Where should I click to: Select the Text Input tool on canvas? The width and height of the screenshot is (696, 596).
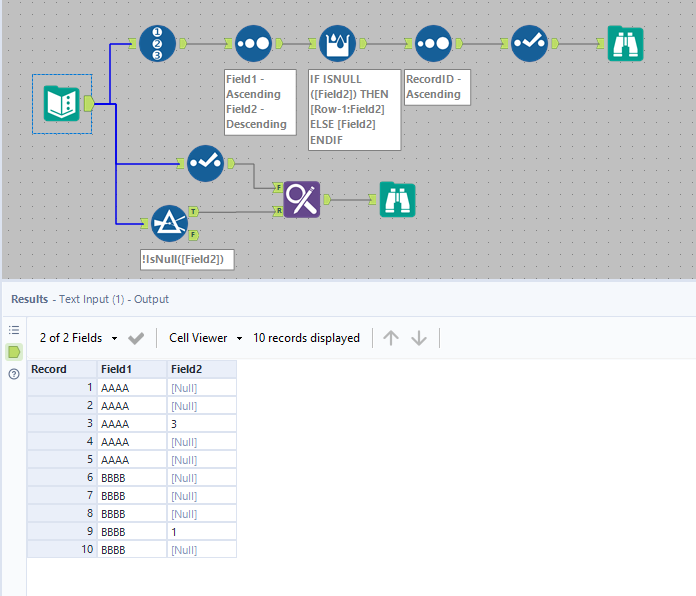(62, 104)
